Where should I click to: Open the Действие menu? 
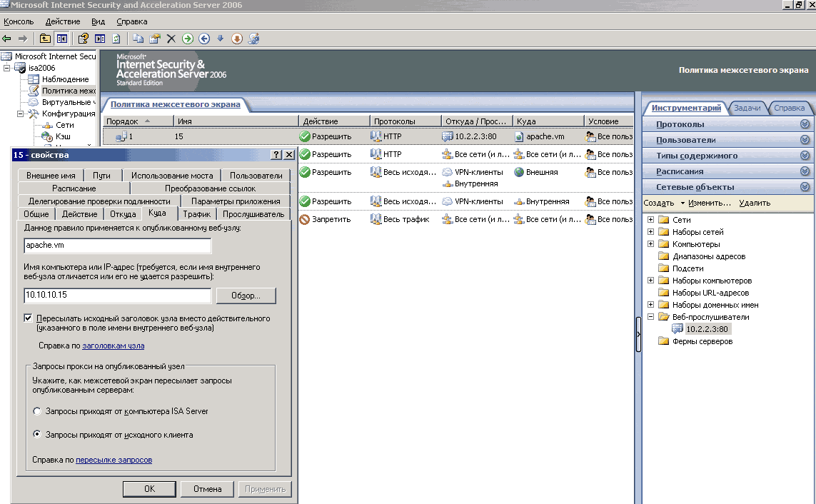[x=63, y=21]
